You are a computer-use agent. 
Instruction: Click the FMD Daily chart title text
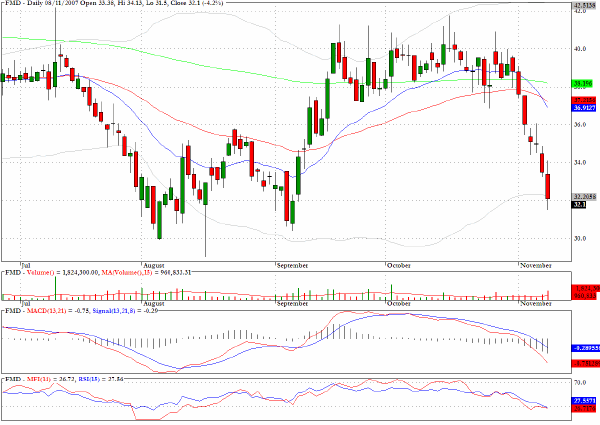pos(114,3)
